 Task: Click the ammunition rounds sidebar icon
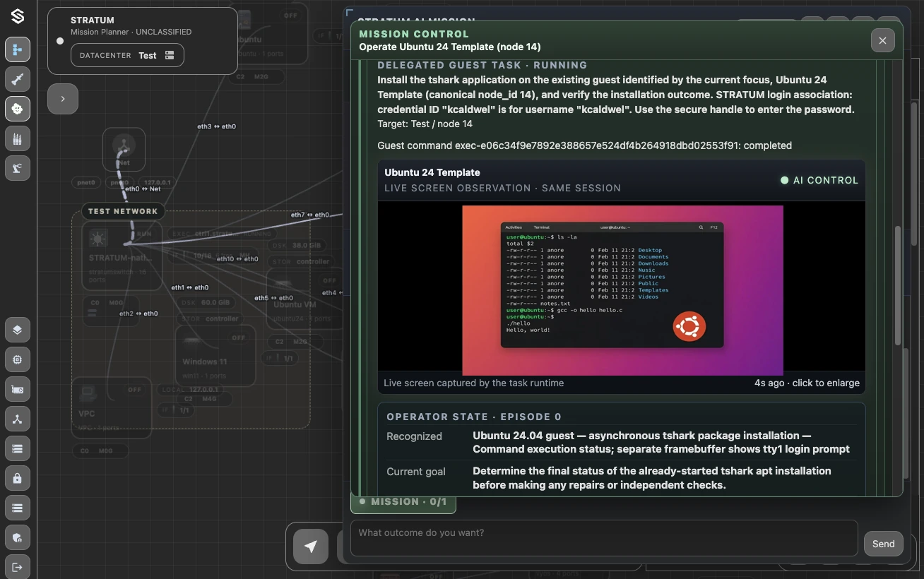(18, 138)
